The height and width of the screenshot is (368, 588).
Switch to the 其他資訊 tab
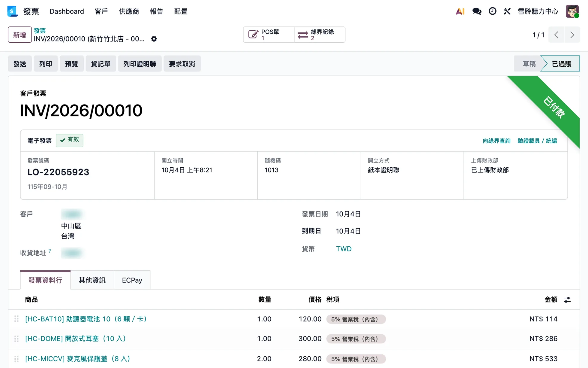[x=92, y=280]
